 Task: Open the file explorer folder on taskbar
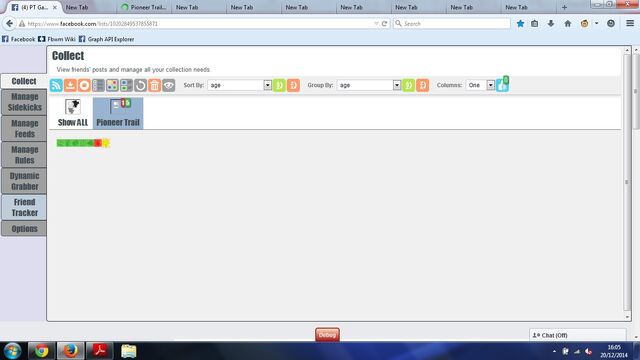point(129,351)
